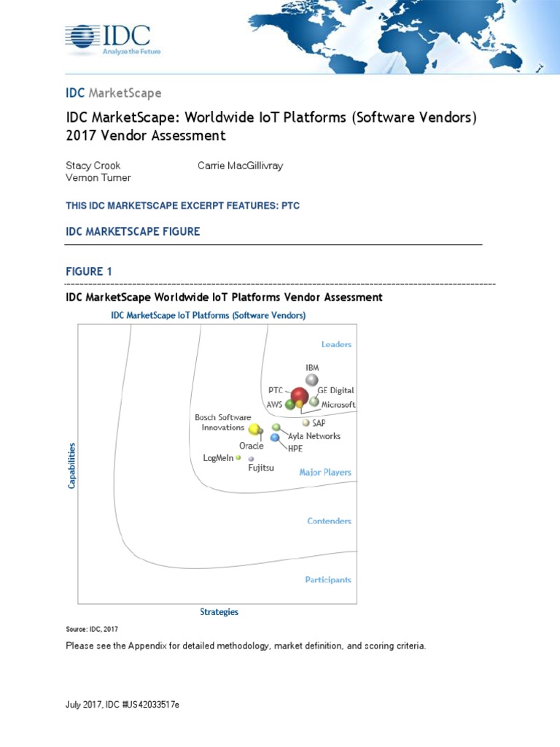Image resolution: width=560 pixels, height=747 pixels.
Task: Click the 'Oracle' vendor label
Action: pyautogui.click(x=251, y=446)
